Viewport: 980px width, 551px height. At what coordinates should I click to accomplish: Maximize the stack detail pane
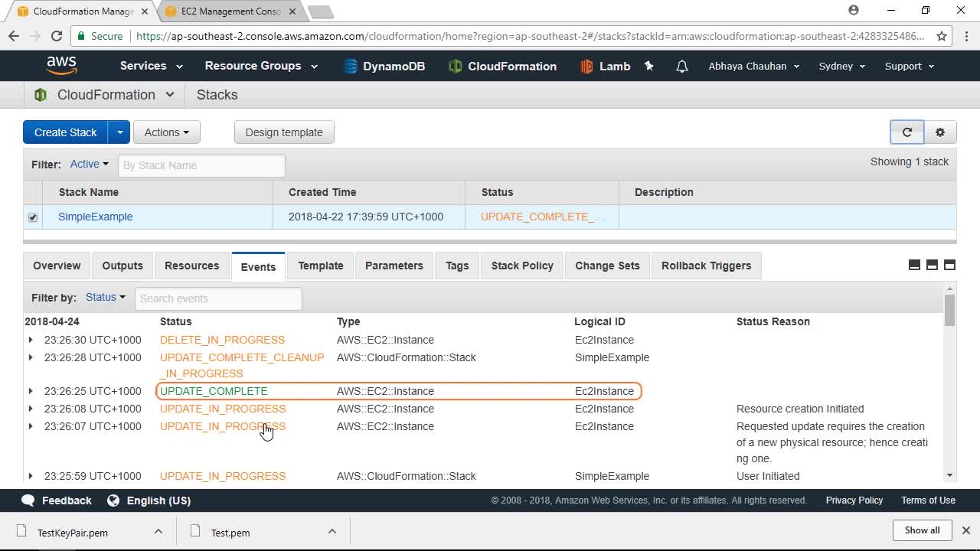[x=949, y=265]
